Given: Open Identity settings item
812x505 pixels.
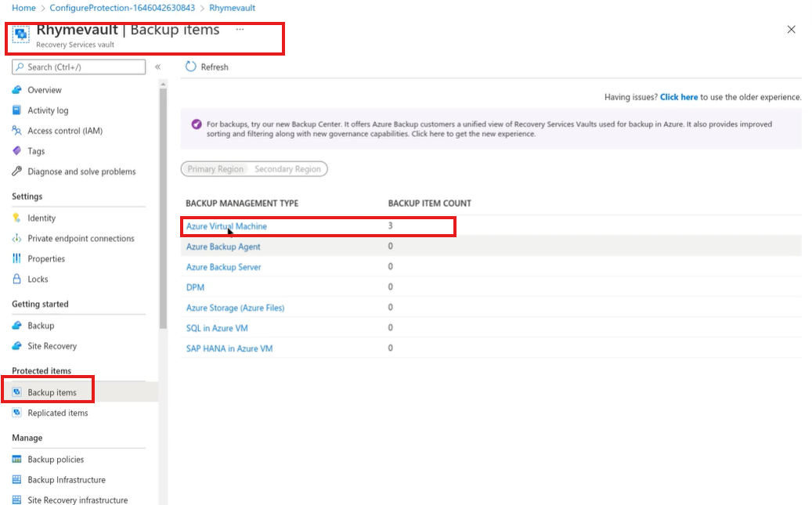Looking at the screenshot, I should [x=42, y=218].
